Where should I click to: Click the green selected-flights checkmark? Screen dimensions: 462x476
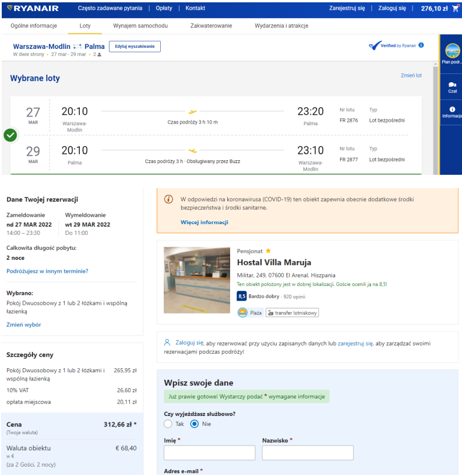[x=10, y=135]
